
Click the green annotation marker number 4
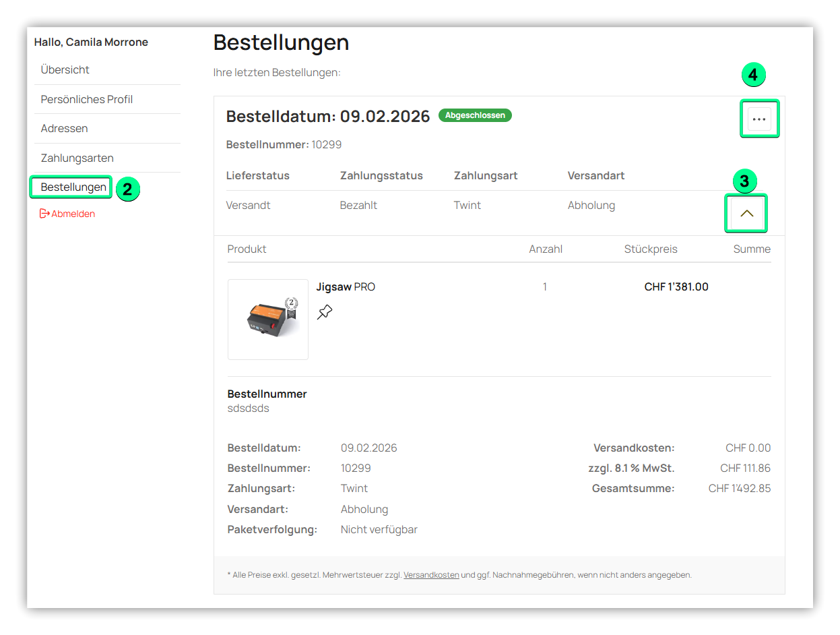point(753,75)
